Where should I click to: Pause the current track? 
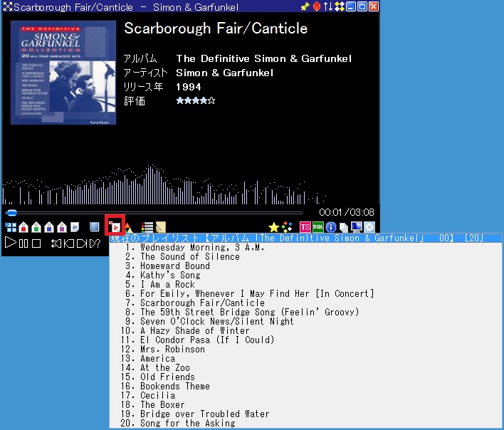click(x=23, y=243)
